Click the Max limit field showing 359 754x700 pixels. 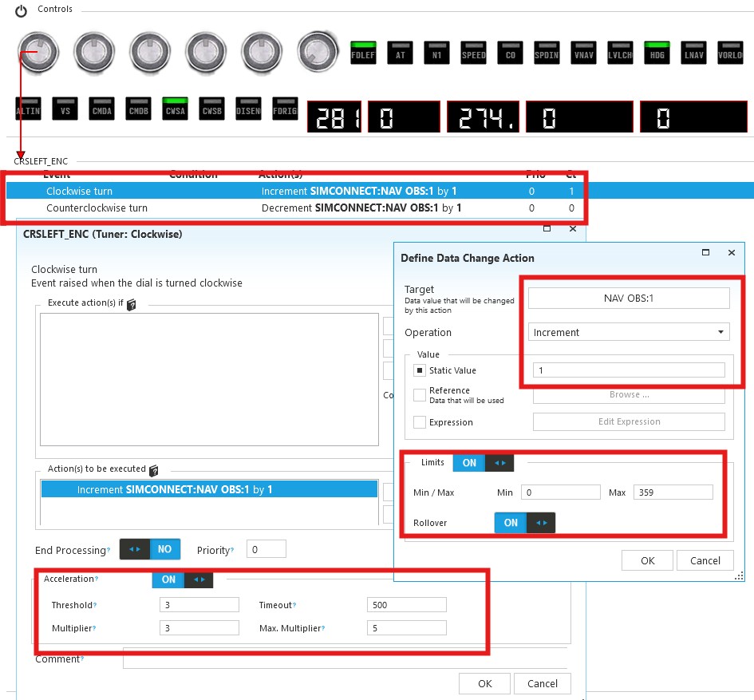click(x=673, y=492)
